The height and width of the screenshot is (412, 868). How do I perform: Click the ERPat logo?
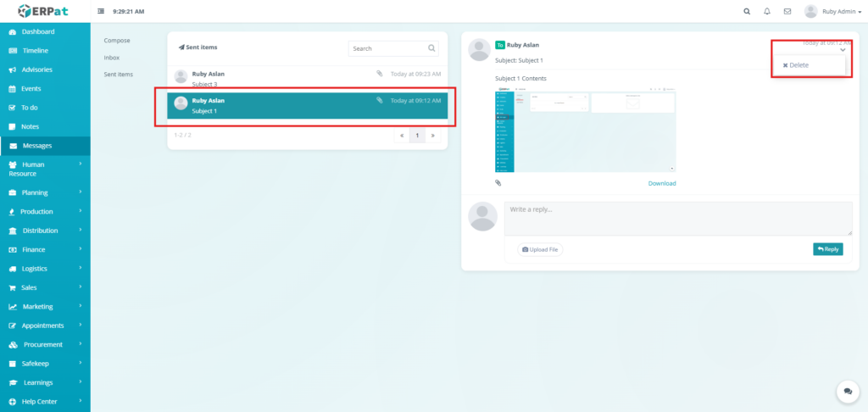(42, 10)
